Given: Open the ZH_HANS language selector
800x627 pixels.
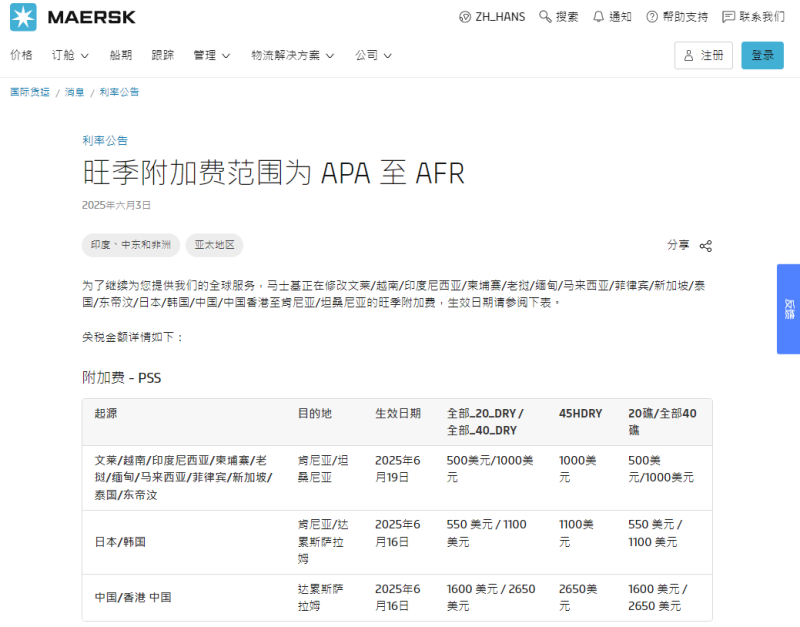Looking at the screenshot, I should (492, 17).
